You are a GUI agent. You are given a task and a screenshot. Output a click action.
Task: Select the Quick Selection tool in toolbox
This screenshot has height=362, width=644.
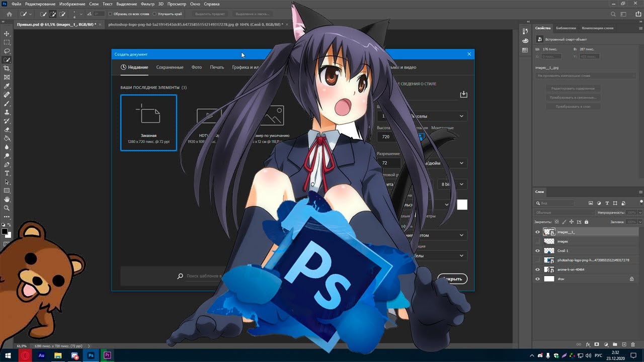(7, 60)
